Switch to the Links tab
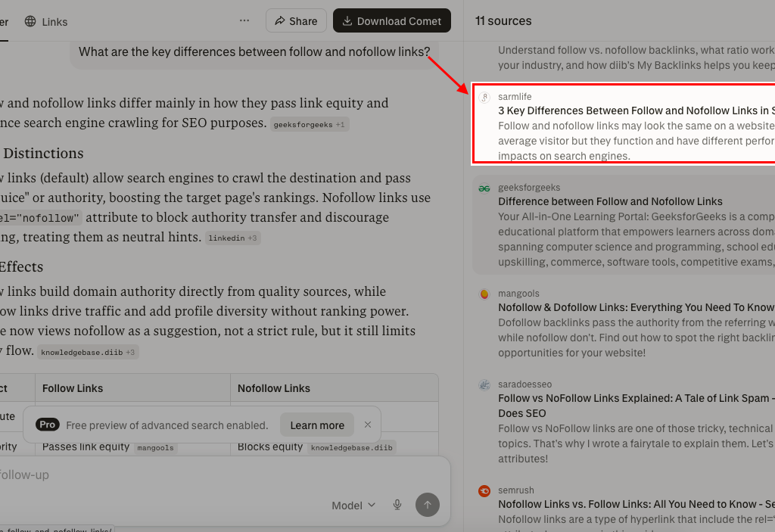 tap(46, 21)
